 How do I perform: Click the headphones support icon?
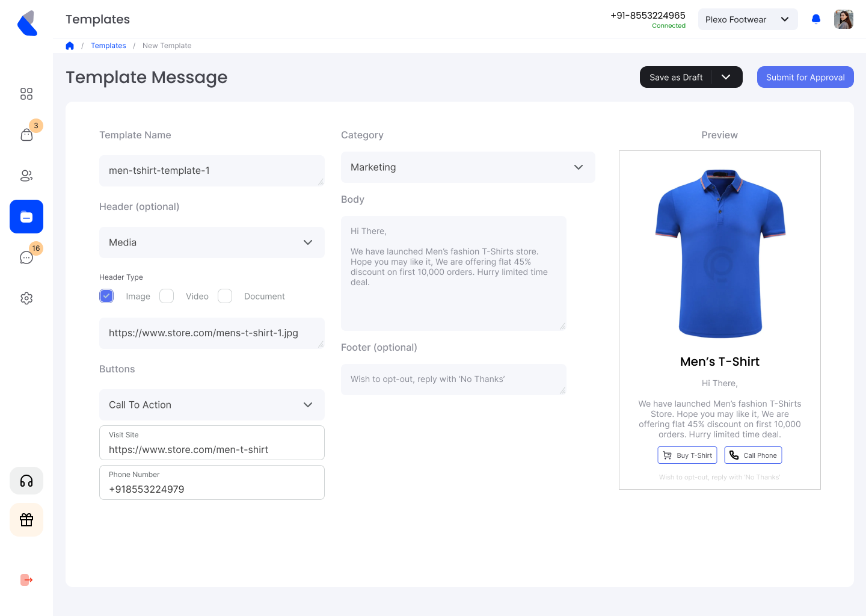(x=26, y=481)
